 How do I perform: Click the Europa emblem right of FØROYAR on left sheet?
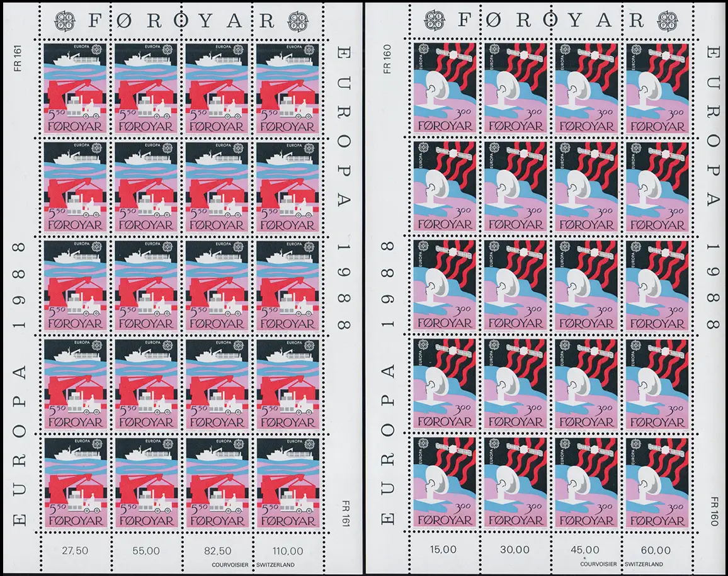pyautogui.click(x=297, y=20)
